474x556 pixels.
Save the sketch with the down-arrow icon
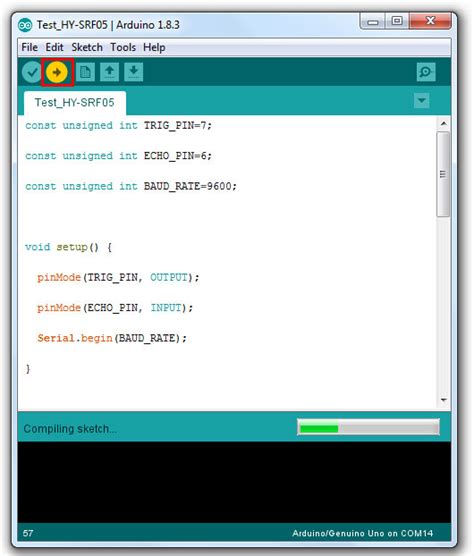134,72
